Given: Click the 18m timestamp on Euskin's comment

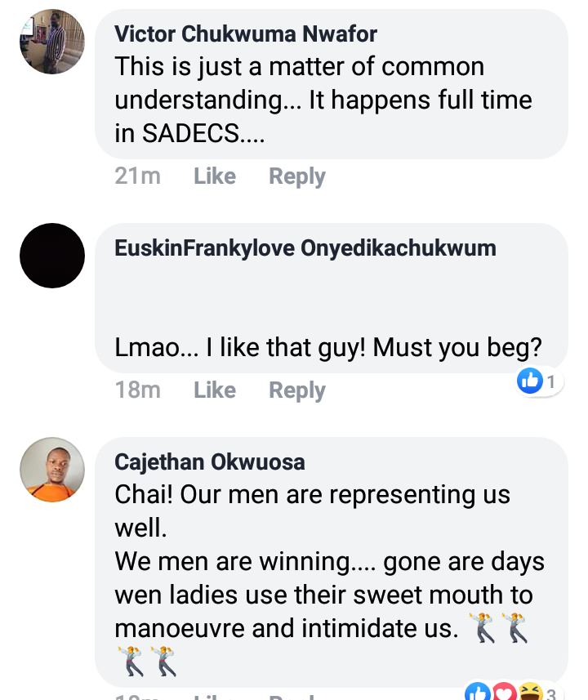Looking at the screenshot, I should click(x=138, y=390).
